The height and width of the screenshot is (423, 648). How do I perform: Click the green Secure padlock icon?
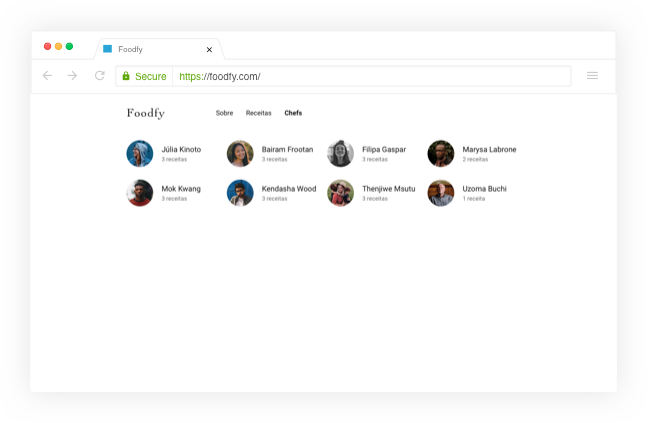point(126,76)
